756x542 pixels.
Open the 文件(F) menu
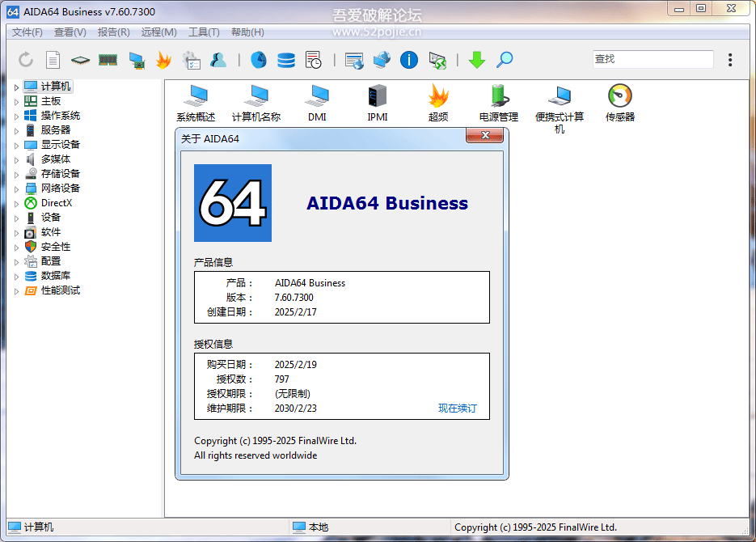[27, 32]
